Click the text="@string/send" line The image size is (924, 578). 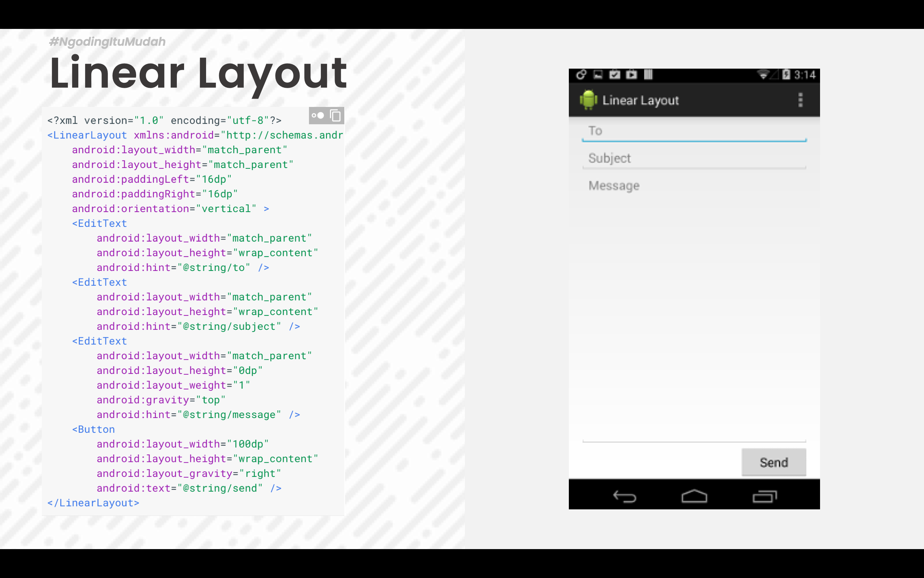(x=189, y=488)
